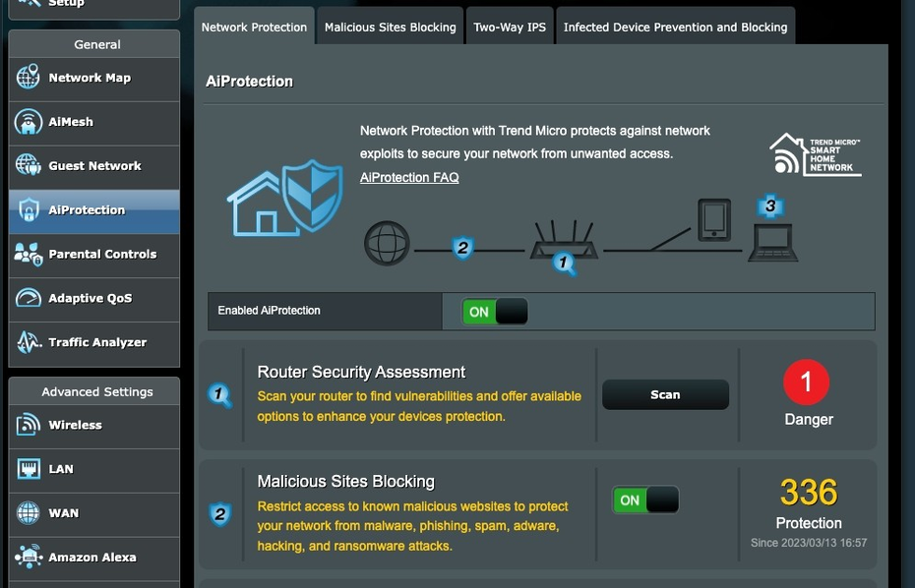Click magnifier icon beside Router Security Assessment

point(220,395)
